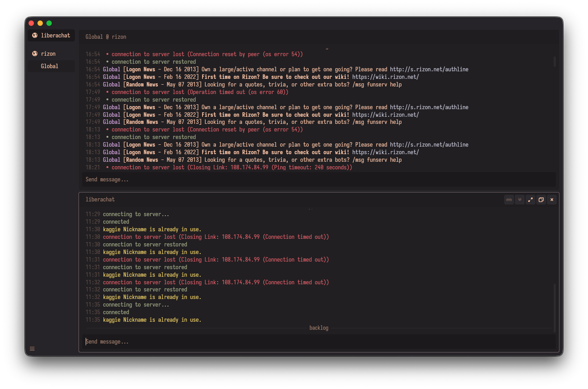Maximize the liberachat pane with arrows icon

pyautogui.click(x=530, y=200)
